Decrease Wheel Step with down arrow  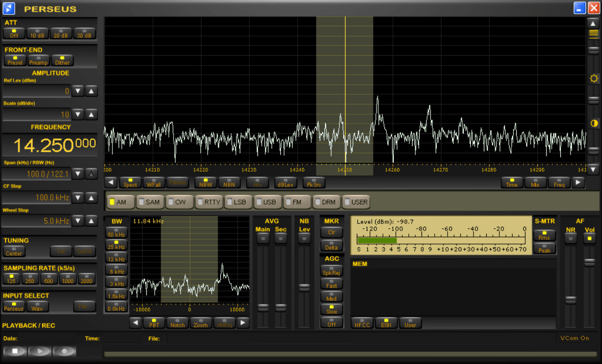tap(78, 221)
